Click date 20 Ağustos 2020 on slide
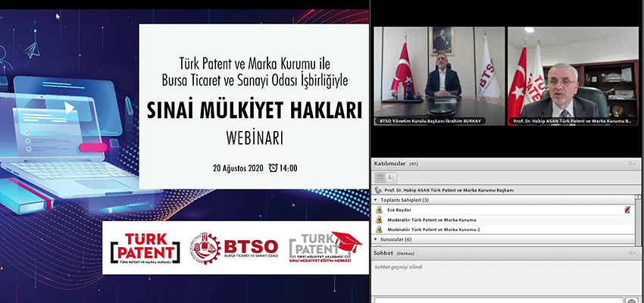Image resolution: width=644 pixels, height=303 pixels. click(x=238, y=168)
